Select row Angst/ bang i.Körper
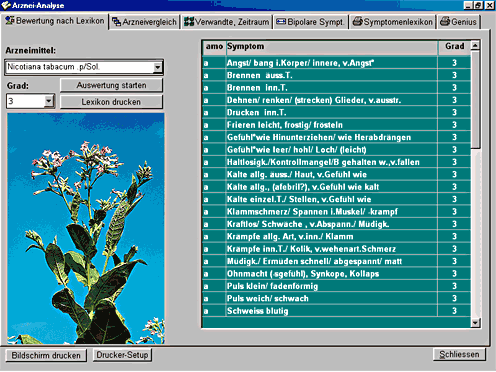Viewport: 496px width, 372px height. tap(337, 63)
